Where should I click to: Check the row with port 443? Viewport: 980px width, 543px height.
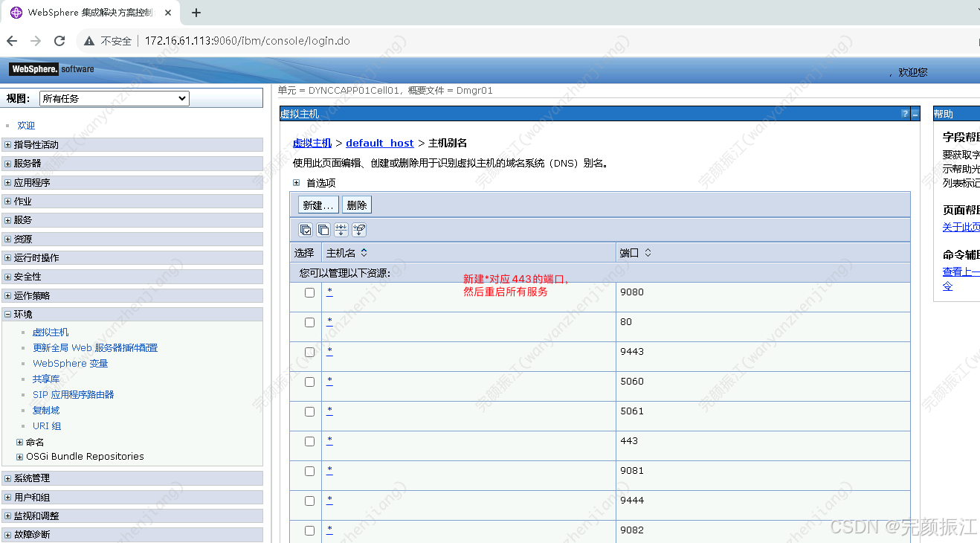click(x=309, y=441)
